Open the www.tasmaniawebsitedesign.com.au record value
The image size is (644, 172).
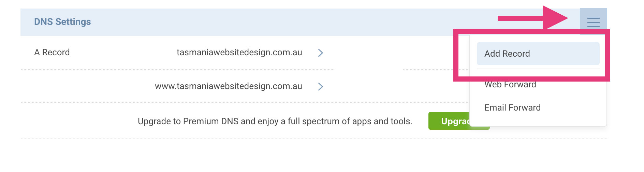(x=228, y=86)
